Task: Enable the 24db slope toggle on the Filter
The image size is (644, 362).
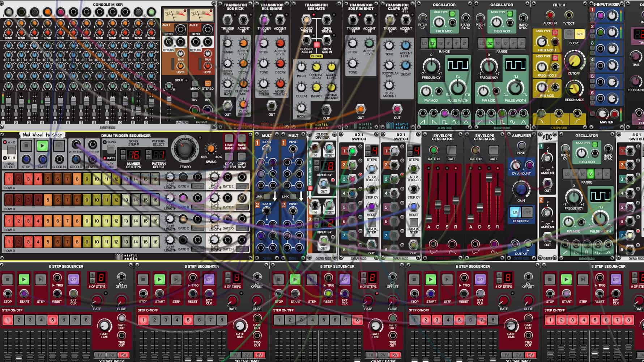Action: [x=580, y=34]
